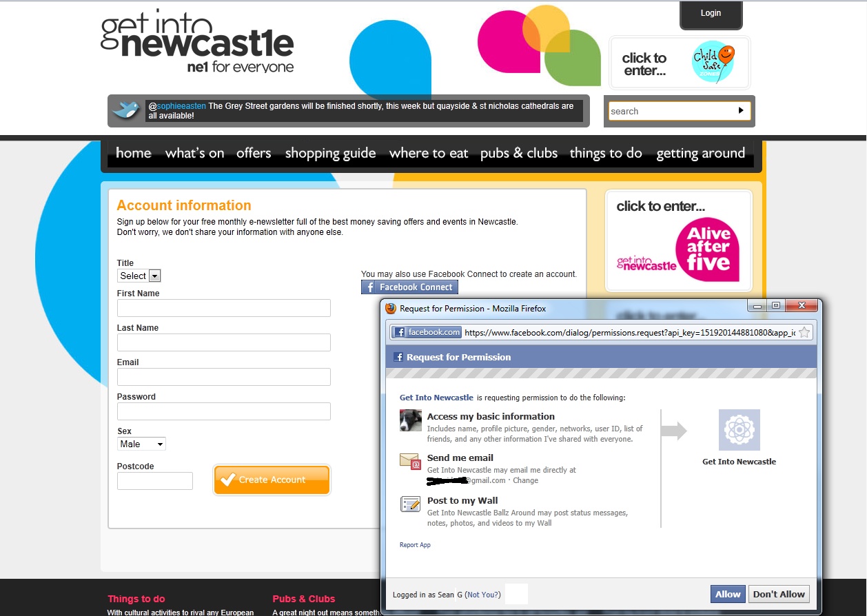This screenshot has height=616, width=867.
Task: Click the 'Access my basic information' text
Action: [x=491, y=416]
